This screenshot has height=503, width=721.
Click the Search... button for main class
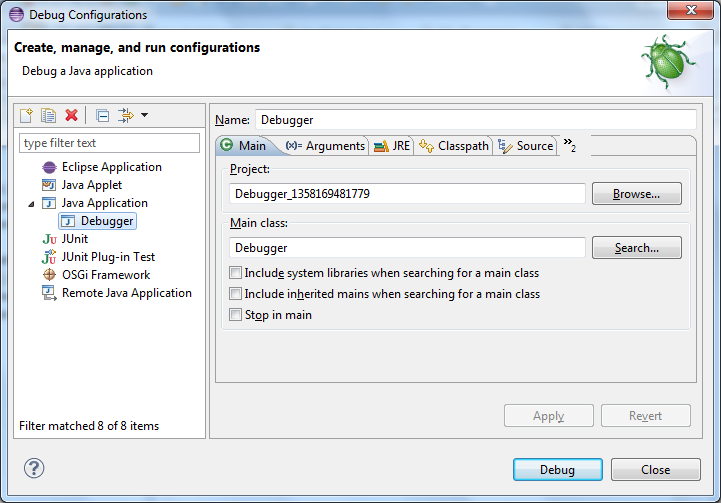[637, 248]
